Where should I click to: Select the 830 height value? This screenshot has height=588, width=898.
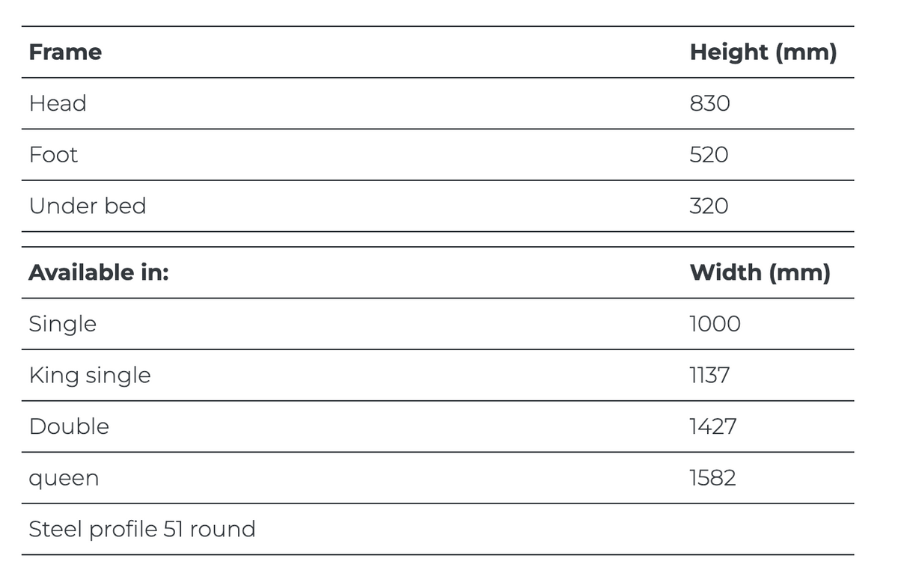pyautogui.click(x=709, y=103)
